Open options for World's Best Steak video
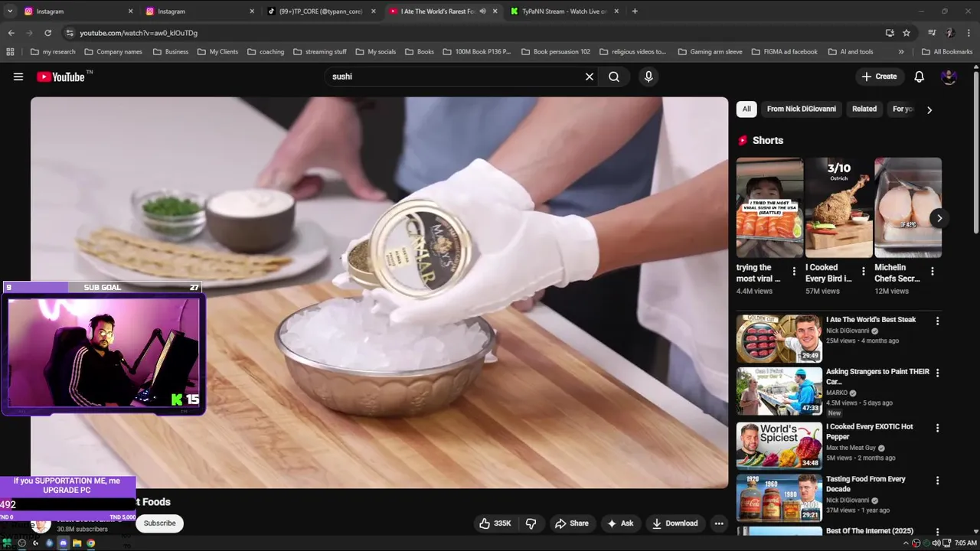This screenshot has height=551, width=980. point(937,321)
